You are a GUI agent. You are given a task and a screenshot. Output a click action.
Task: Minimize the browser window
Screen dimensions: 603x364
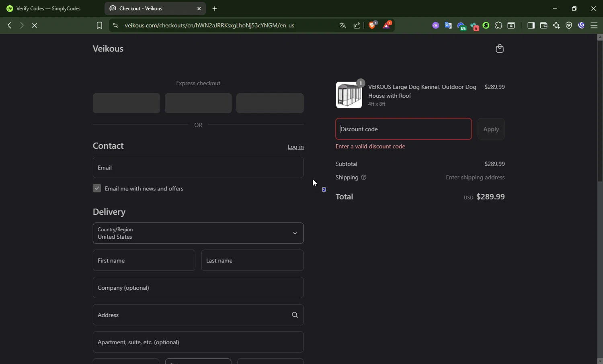tap(555, 8)
